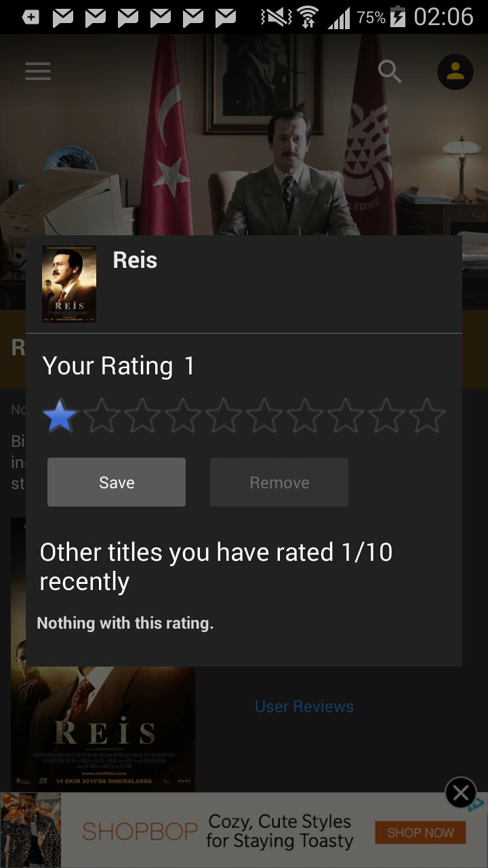Tap the battery indicator in status bar
488x868 pixels.
pyautogui.click(x=398, y=17)
